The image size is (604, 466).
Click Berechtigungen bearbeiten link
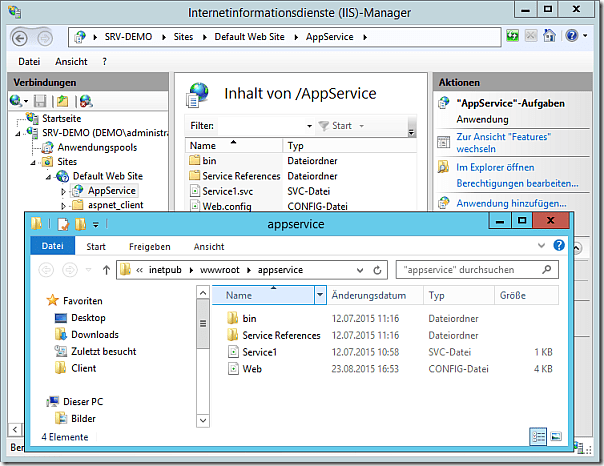pos(517,183)
